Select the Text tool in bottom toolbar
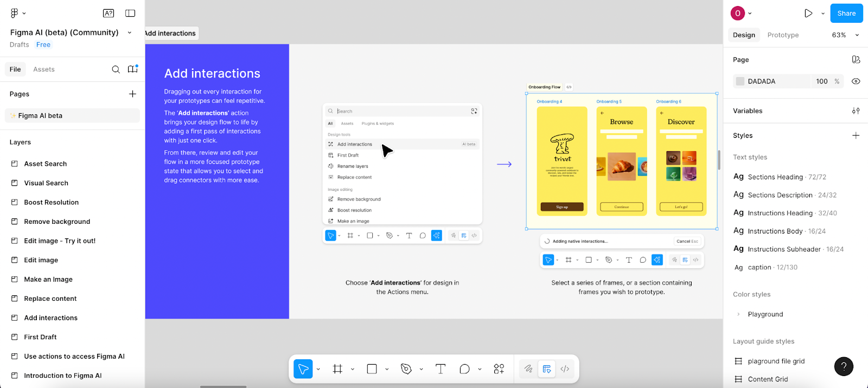 441,369
